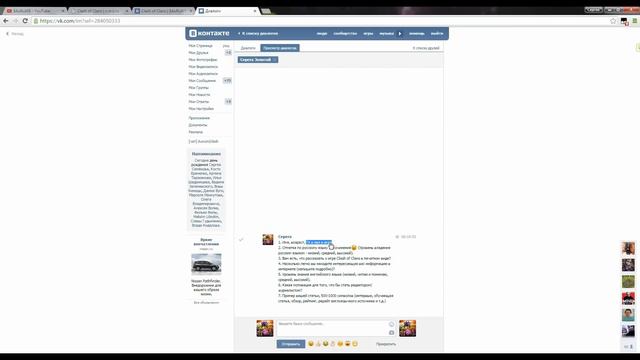The height and width of the screenshot is (360, 640).
Task: Click the friends counter badge in sidebar
Action: (x=228, y=53)
